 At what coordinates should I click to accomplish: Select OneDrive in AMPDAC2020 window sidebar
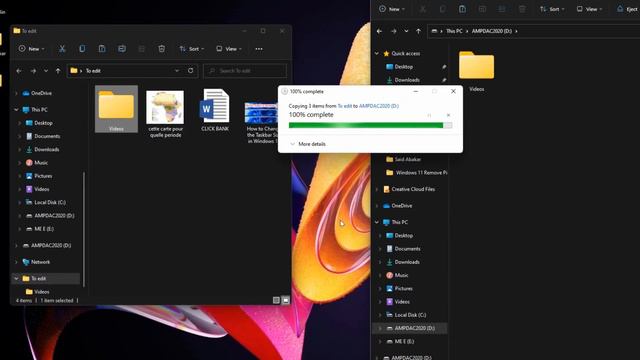[x=402, y=206]
